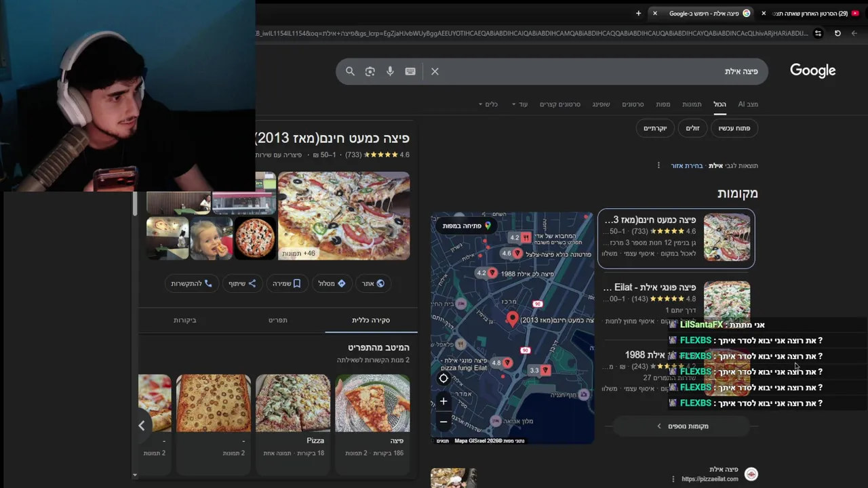Switch to the YouTube browser tab
868x488 pixels.
point(814,13)
